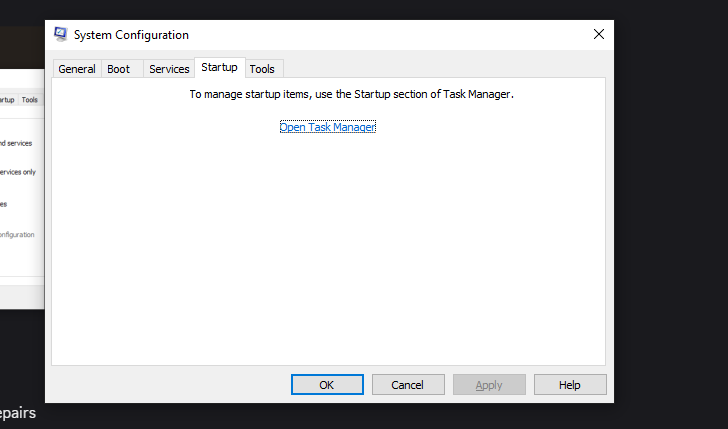The image size is (728, 429).
Task: Open Help for System Configuration
Action: (x=570, y=385)
